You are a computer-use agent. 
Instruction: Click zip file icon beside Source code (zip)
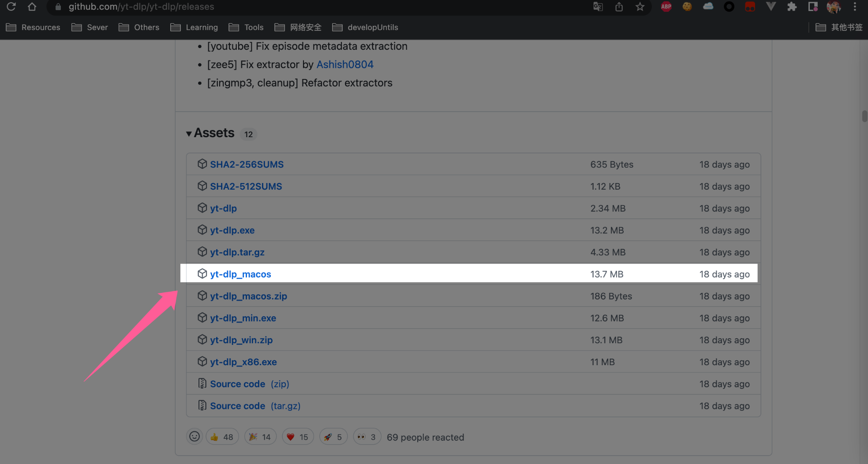202,383
